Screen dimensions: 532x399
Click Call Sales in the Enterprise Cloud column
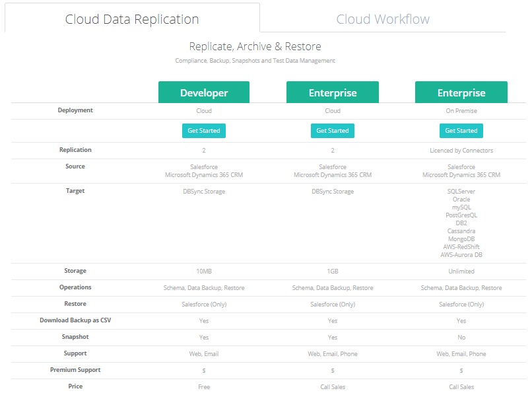coord(333,386)
